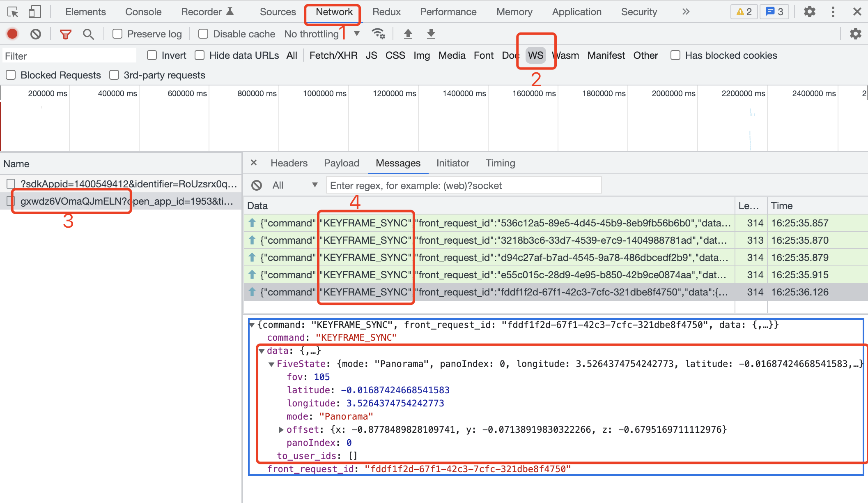This screenshot has width=868, height=503.
Task: Clear the network log
Action: pos(36,34)
